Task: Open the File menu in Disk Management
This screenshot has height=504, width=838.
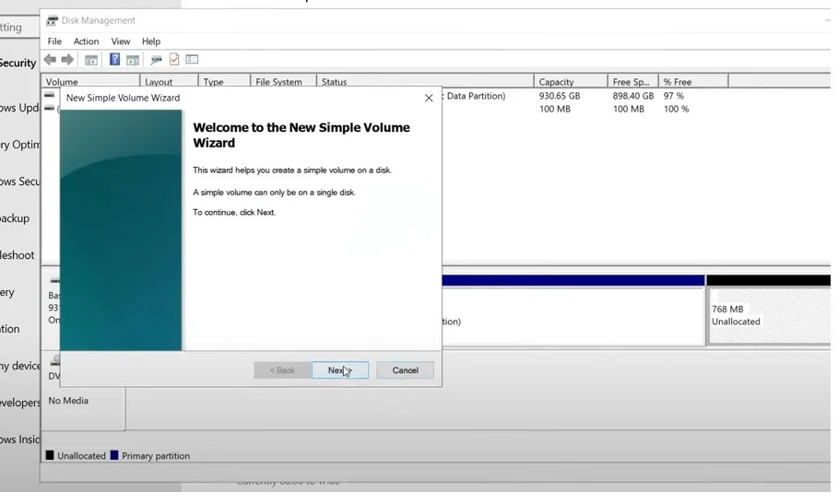Action: point(54,41)
